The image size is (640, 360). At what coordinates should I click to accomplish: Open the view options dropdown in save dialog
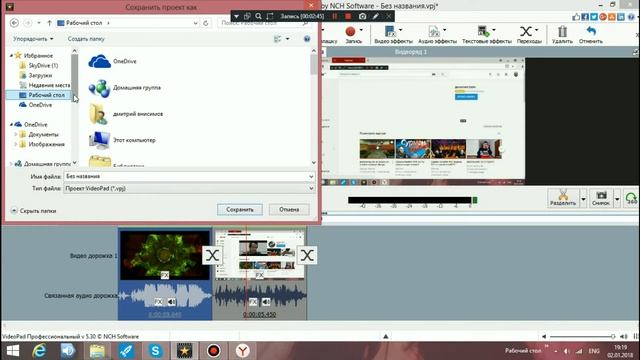[x=287, y=39]
